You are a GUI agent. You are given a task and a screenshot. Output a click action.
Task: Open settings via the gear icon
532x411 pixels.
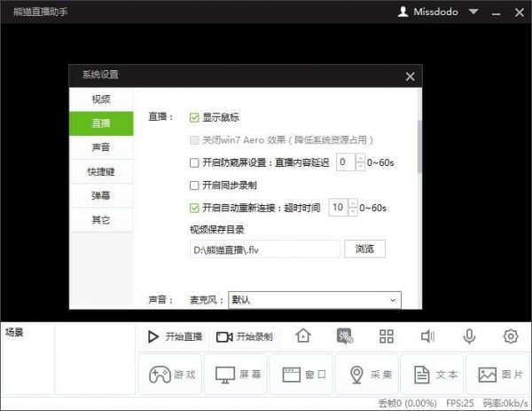(x=510, y=336)
